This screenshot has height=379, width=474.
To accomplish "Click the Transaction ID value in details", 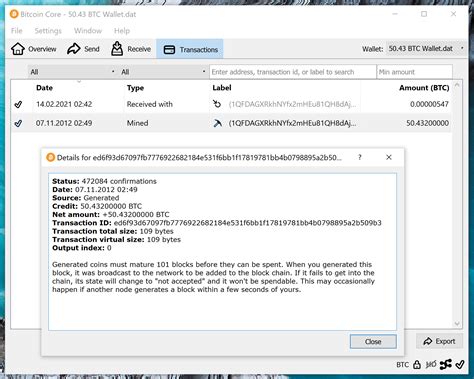I will [x=248, y=223].
